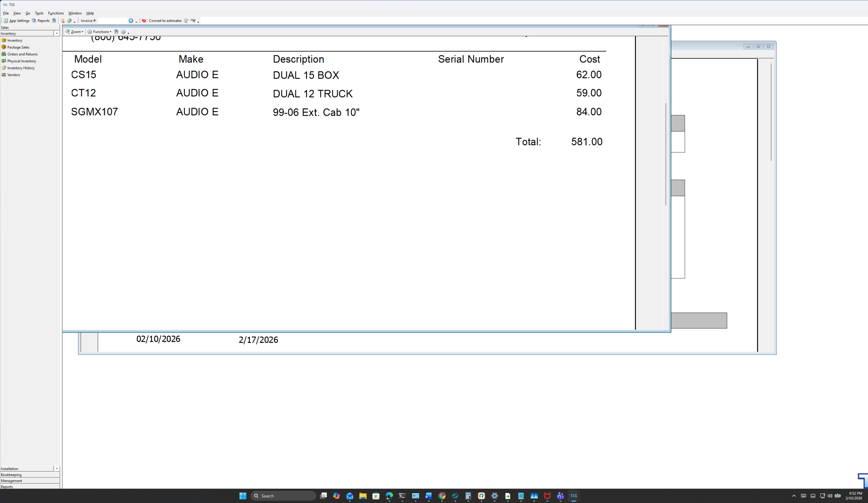The image size is (868, 503).
Task: Click the binoculars search icon in main toolbar
Action: point(54,21)
